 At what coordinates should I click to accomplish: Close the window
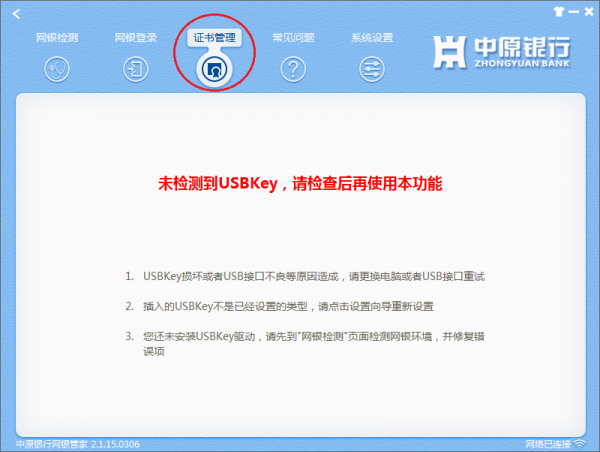[x=589, y=12]
